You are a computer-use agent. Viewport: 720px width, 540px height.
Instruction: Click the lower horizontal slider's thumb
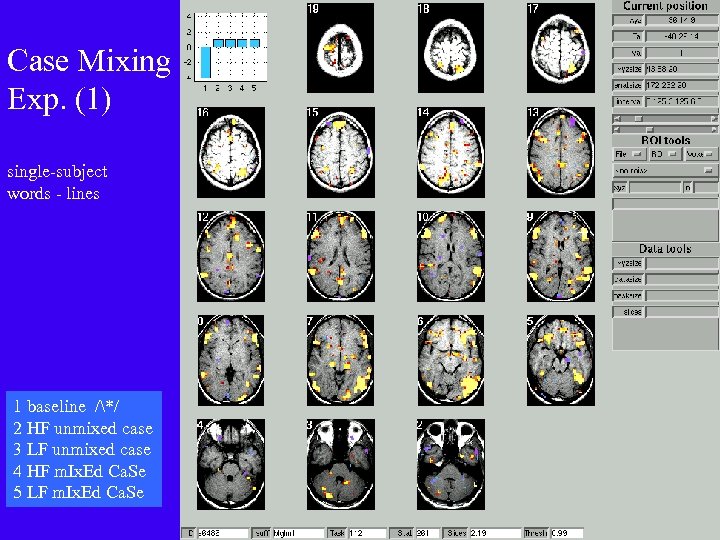coord(649,129)
